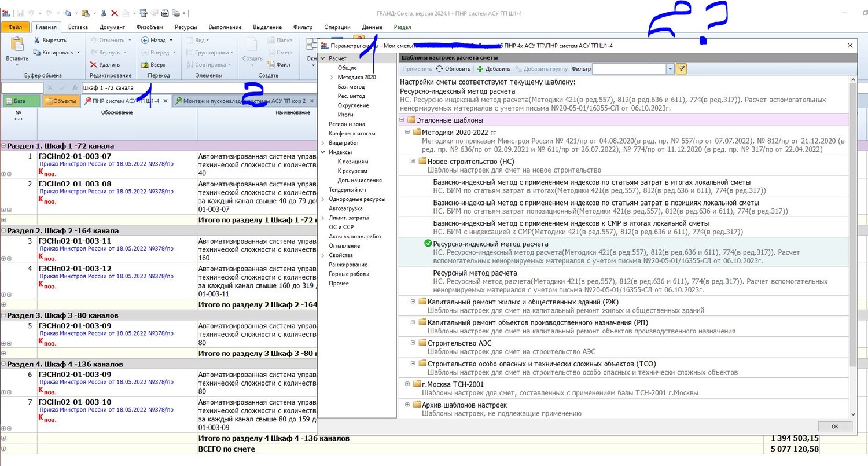Expand the Однородные ресурсы tree node
The image size is (868, 466).
(323, 199)
